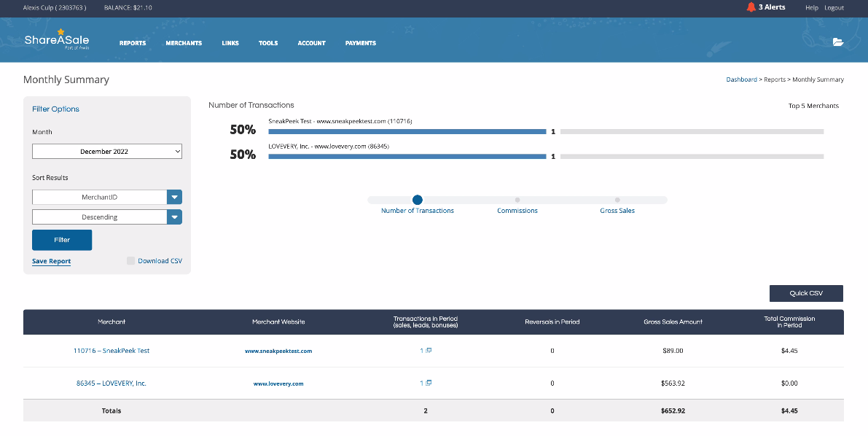Viewport: 868px width, 436px height.
Task: Click the Logout link
Action: (834, 8)
